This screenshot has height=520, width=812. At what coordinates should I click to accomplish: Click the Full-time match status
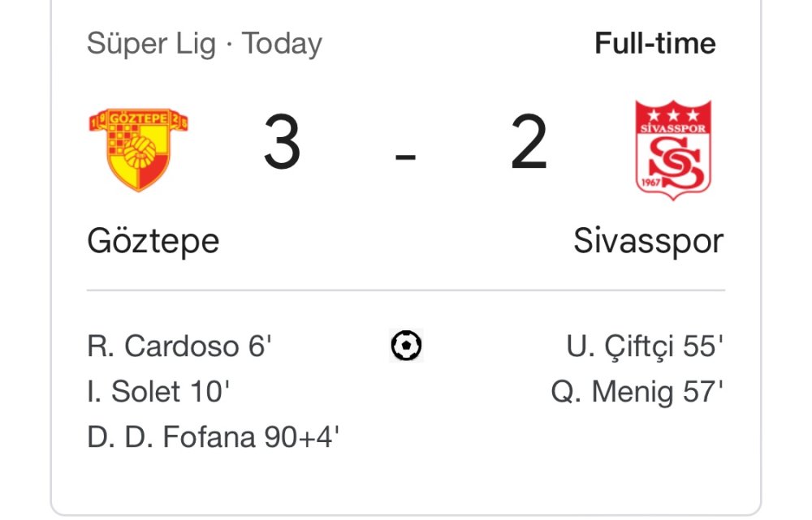654,43
